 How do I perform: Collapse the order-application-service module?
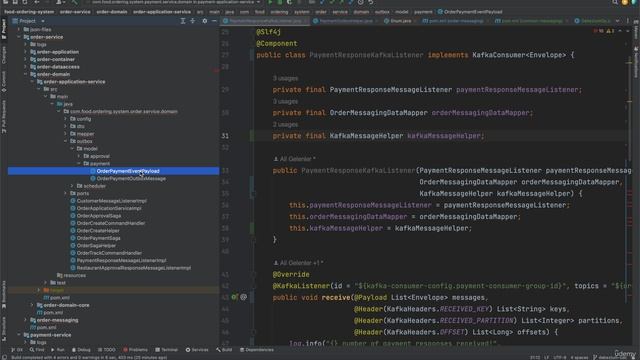pyautogui.click(x=32, y=82)
